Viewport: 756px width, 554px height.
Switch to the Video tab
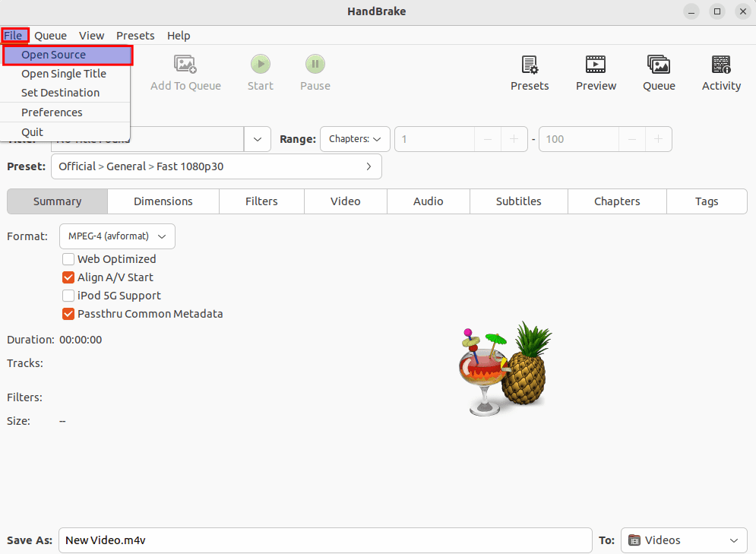point(345,201)
